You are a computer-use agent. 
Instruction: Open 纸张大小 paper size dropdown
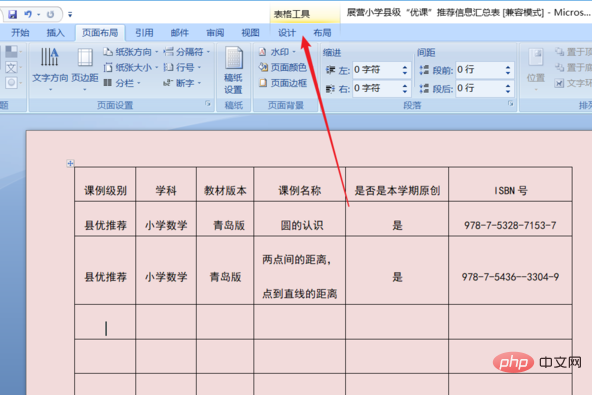point(131,68)
